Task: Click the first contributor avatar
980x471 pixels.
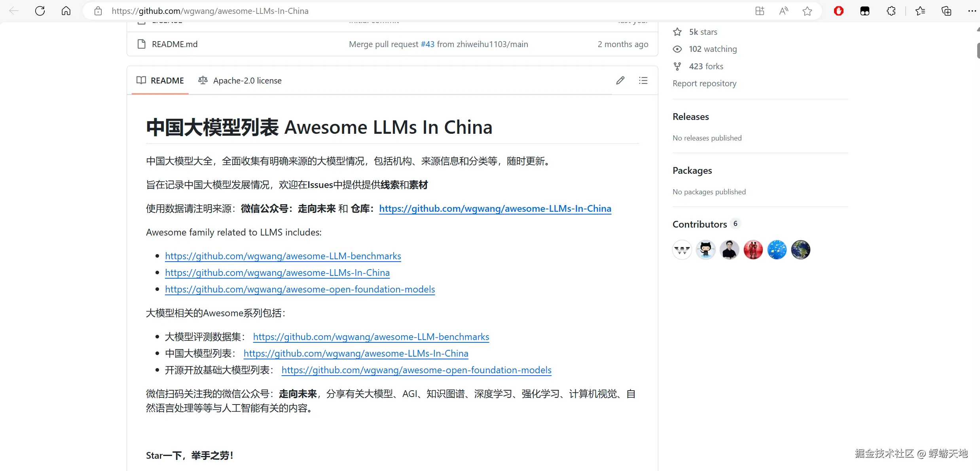Action: click(682, 250)
